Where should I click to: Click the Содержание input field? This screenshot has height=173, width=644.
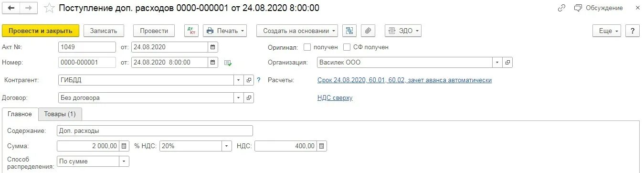pyautogui.click(x=155, y=130)
